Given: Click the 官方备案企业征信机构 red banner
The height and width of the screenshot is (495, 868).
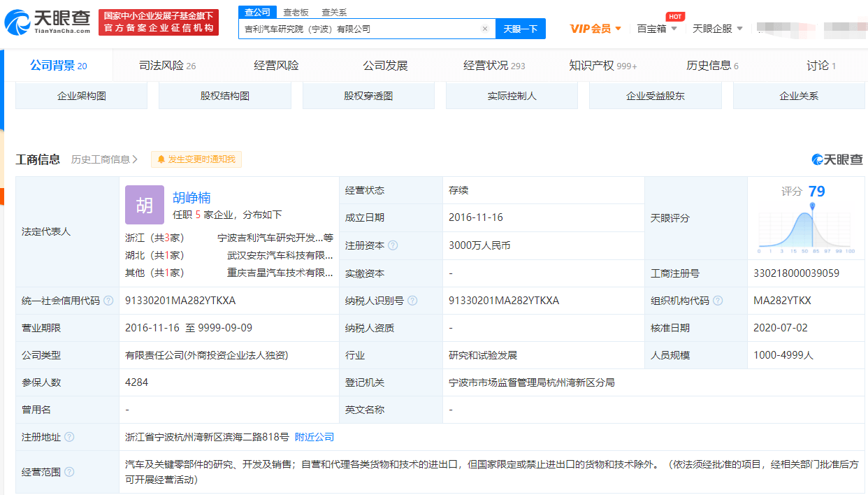Looking at the screenshot, I should pos(159,22).
